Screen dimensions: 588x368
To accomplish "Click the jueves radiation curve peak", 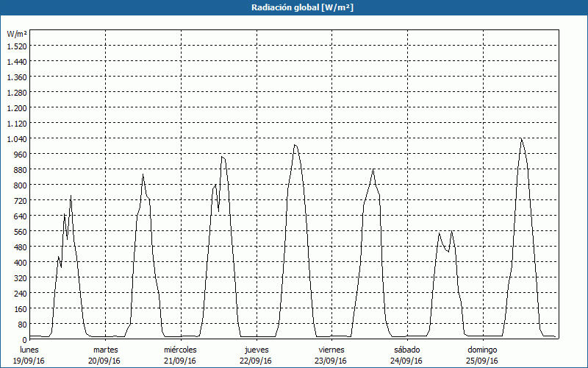I will pos(295,145).
